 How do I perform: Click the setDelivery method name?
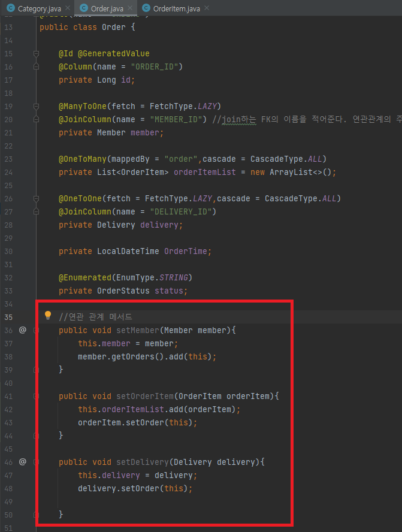pyautogui.click(x=143, y=462)
